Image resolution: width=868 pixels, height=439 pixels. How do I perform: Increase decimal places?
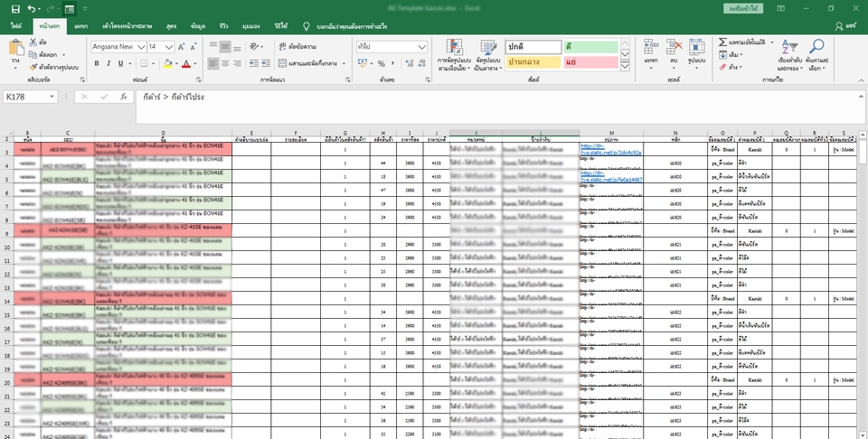pyautogui.click(x=409, y=63)
